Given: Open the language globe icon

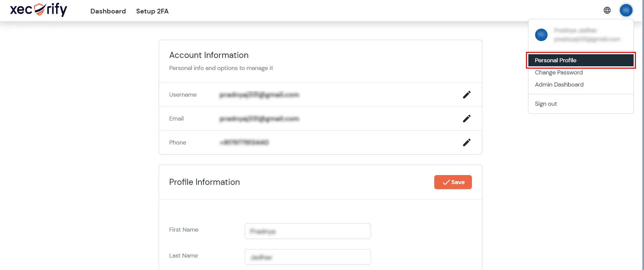Looking at the screenshot, I should click(607, 10).
